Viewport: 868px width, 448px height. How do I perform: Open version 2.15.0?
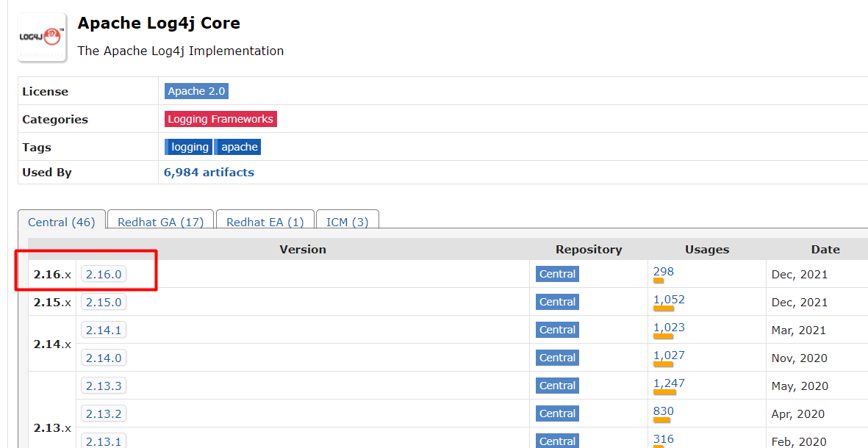coord(104,302)
